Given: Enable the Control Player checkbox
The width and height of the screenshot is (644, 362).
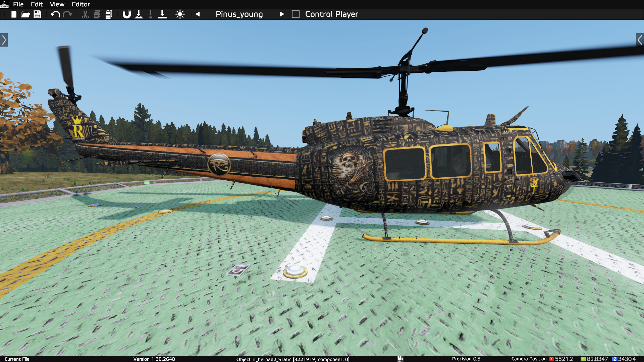Looking at the screenshot, I should point(296,14).
